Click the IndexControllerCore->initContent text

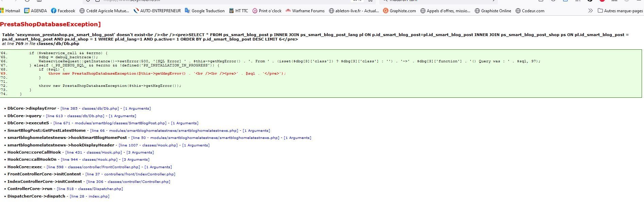pyautogui.click(x=45, y=182)
